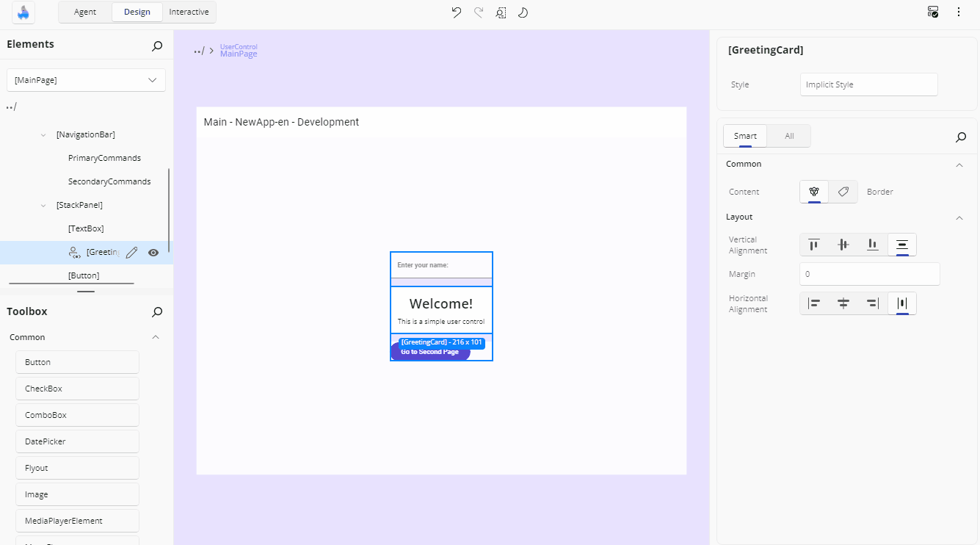
Task: Collapse the NavigationBar tree node
Action: (43, 134)
